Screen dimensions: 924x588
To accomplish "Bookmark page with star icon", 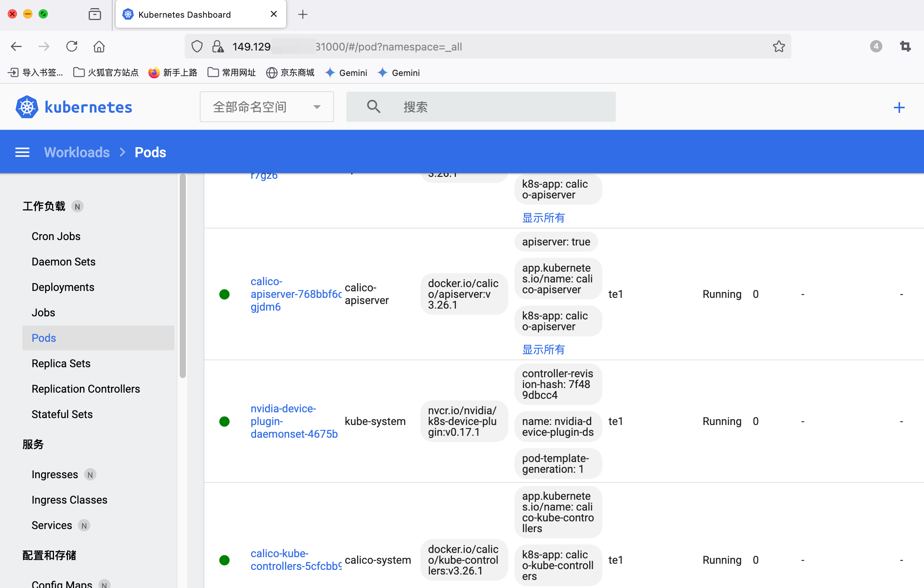I will 779,47.
